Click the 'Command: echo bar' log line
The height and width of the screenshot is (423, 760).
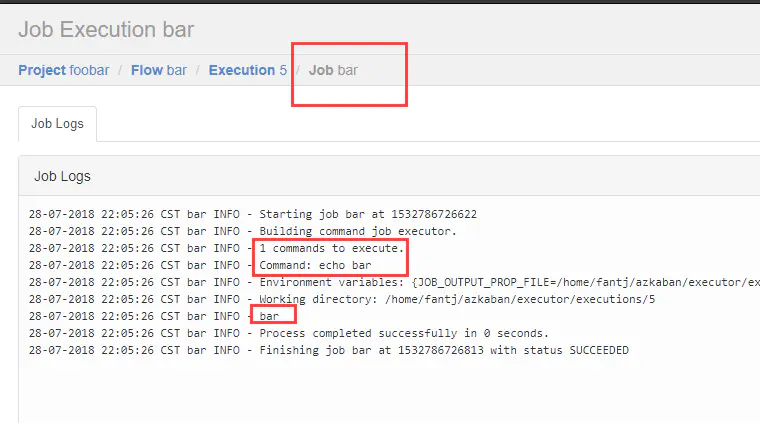(200, 265)
